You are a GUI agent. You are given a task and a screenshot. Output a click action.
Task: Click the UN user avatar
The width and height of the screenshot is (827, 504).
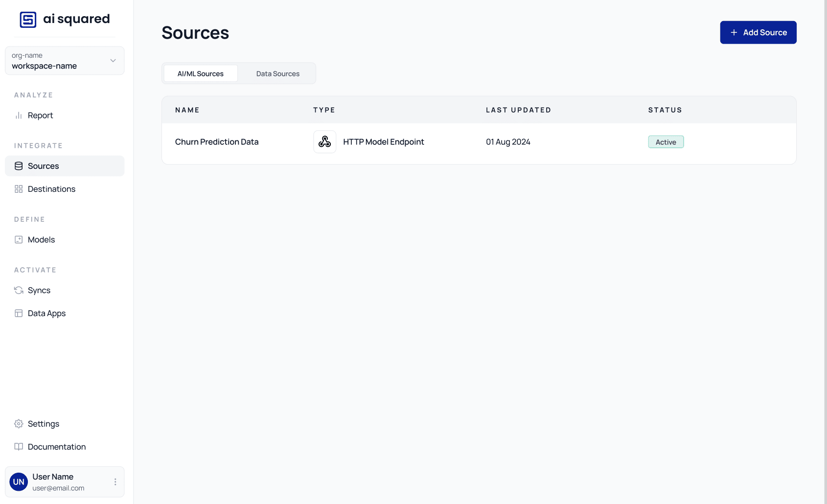(19, 482)
